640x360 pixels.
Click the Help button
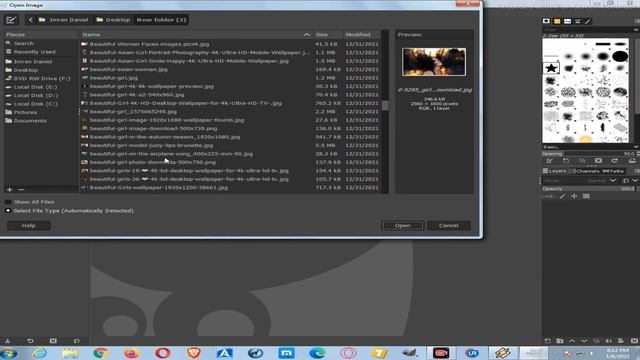(29, 226)
